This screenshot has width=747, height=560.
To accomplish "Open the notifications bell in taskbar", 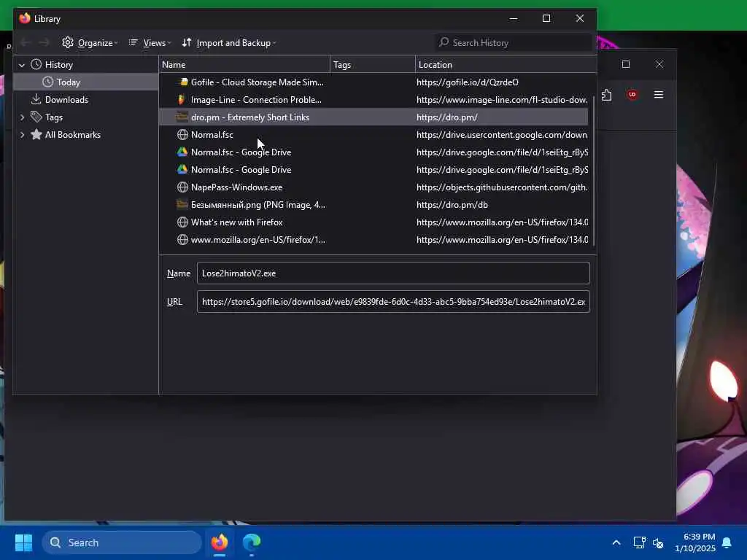I will 727,542.
